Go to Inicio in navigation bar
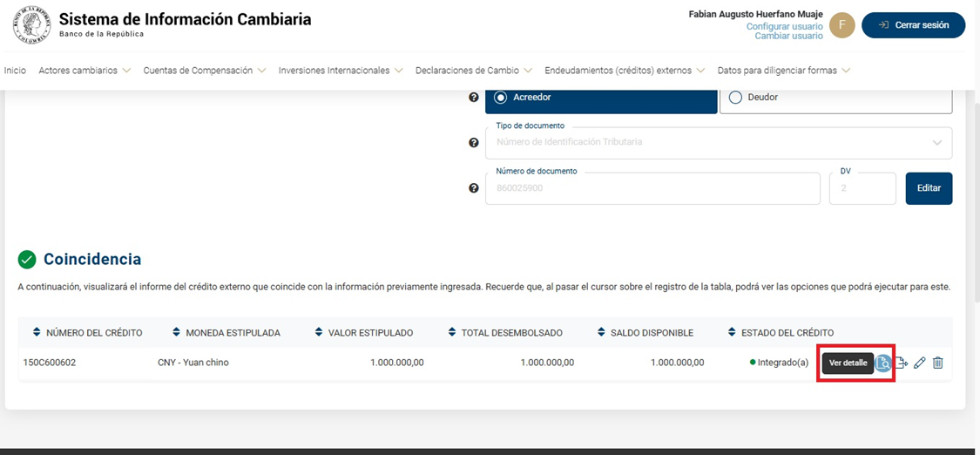Viewport: 980px width, 455px height. (x=15, y=71)
